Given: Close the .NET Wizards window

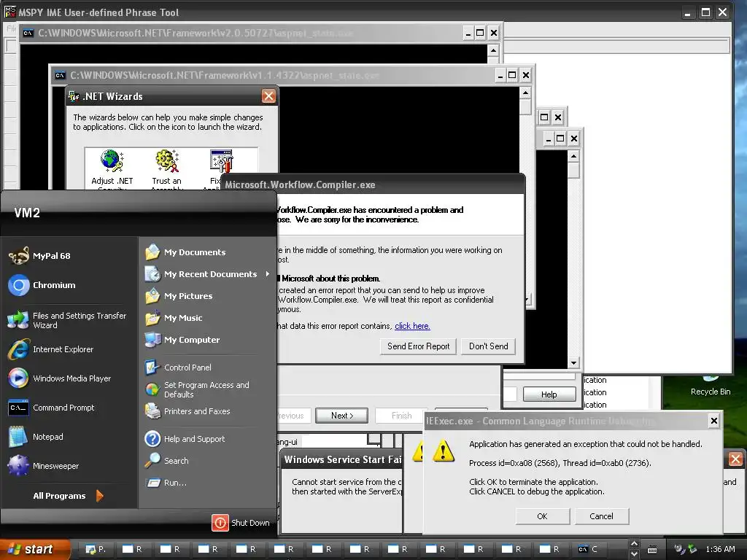Looking at the screenshot, I should [x=268, y=96].
